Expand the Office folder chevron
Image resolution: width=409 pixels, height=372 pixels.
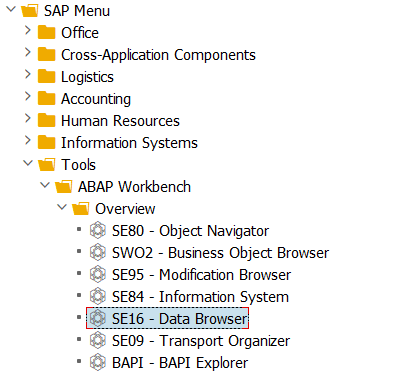[x=28, y=30]
